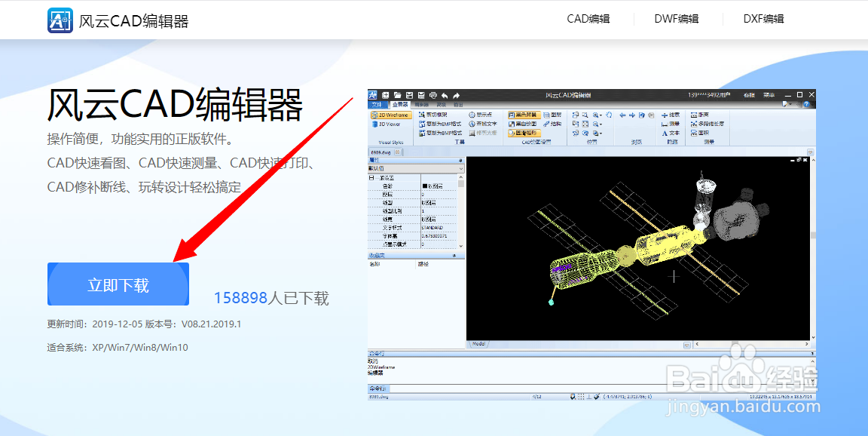Select the 距离 distance measure tool
This screenshot has width=868, height=436.
point(700,115)
